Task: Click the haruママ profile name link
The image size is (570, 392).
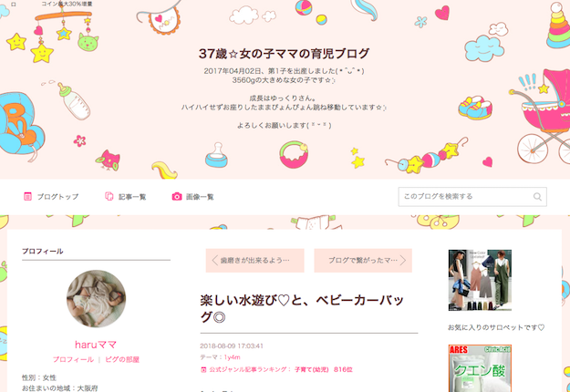Action: tap(96, 345)
